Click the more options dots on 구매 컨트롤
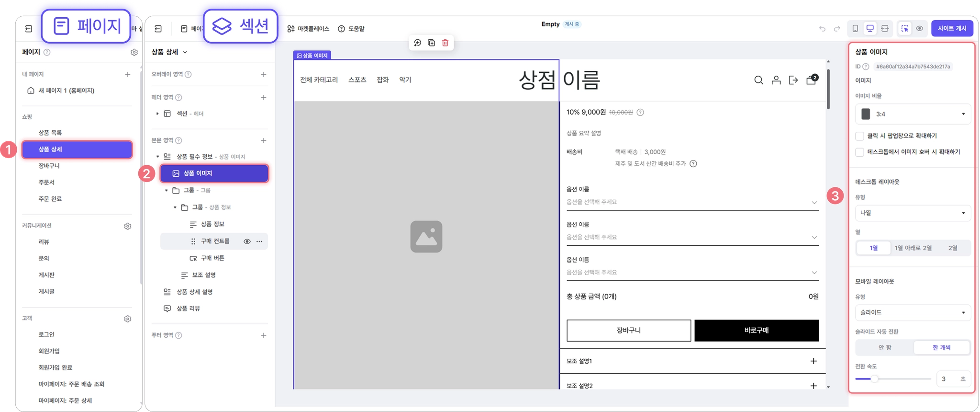This screenshot has width=980, height=412. [259, 241]
